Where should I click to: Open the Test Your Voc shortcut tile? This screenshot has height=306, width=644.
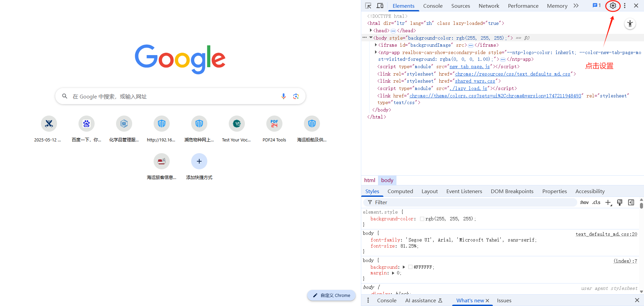click(237, 129)
